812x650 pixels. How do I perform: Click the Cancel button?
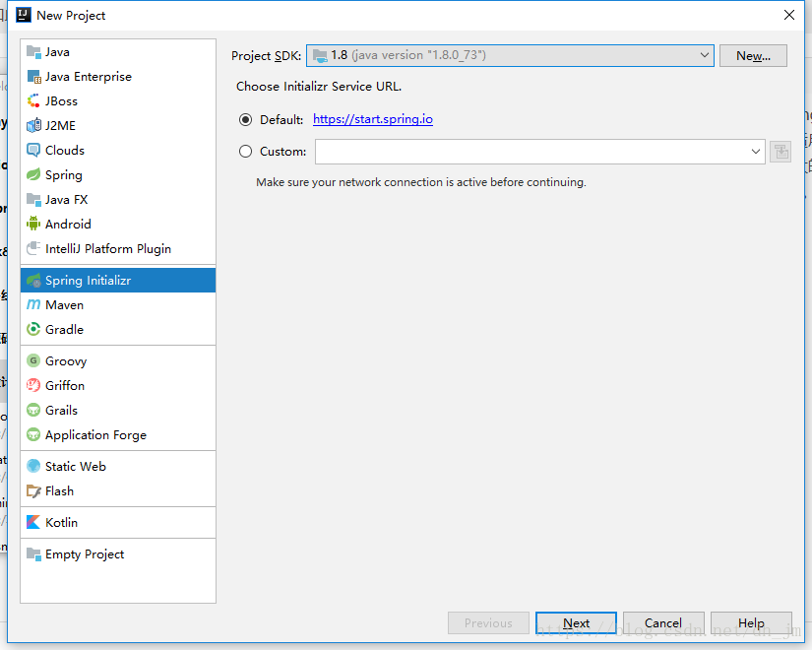pyautogui.click(x=663, y=623)
